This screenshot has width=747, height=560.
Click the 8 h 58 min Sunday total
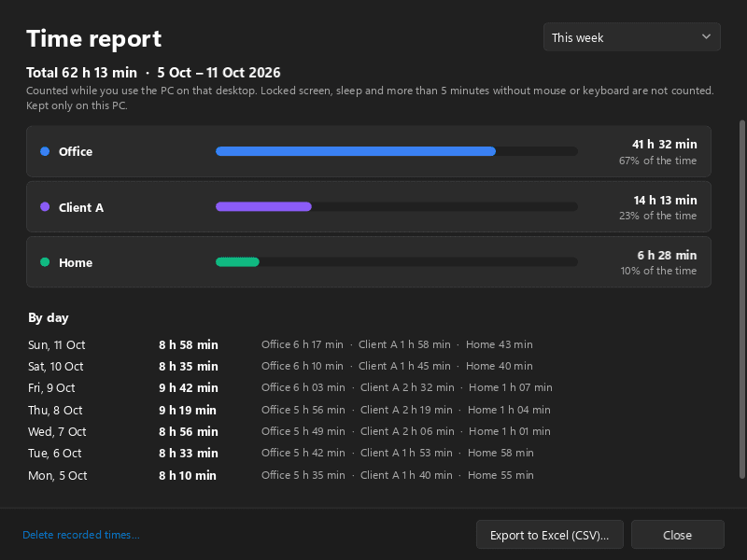[x=189, y=344]
